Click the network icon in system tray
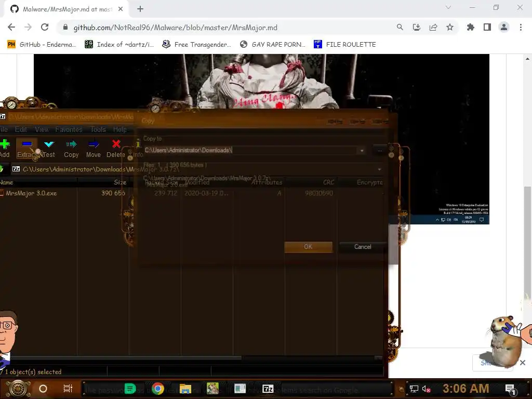 tap(414, 389)
